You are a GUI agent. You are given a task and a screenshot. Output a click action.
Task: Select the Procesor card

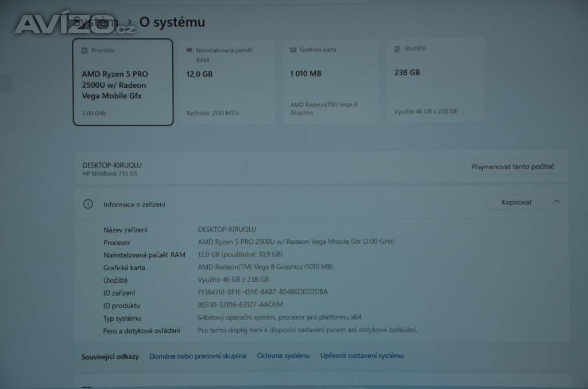point(123,82)
